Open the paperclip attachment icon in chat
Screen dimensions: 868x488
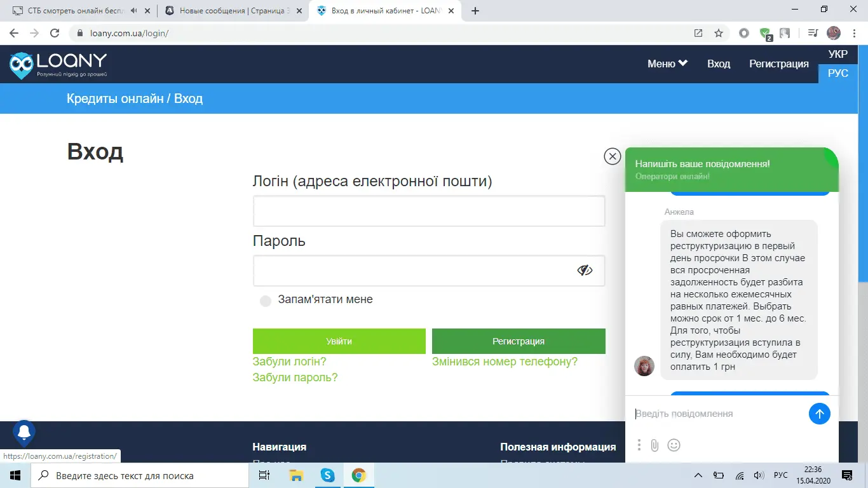655,445
